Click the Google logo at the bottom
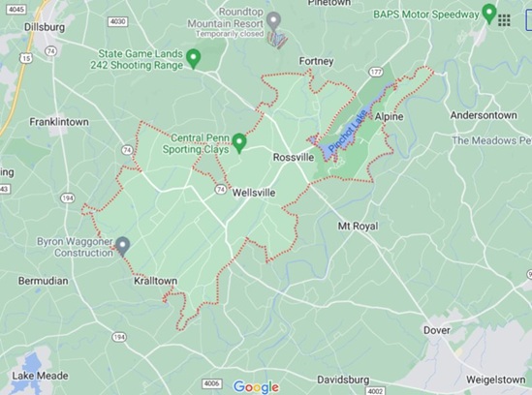Screen dimensions: 532x395 coord(256,387)
